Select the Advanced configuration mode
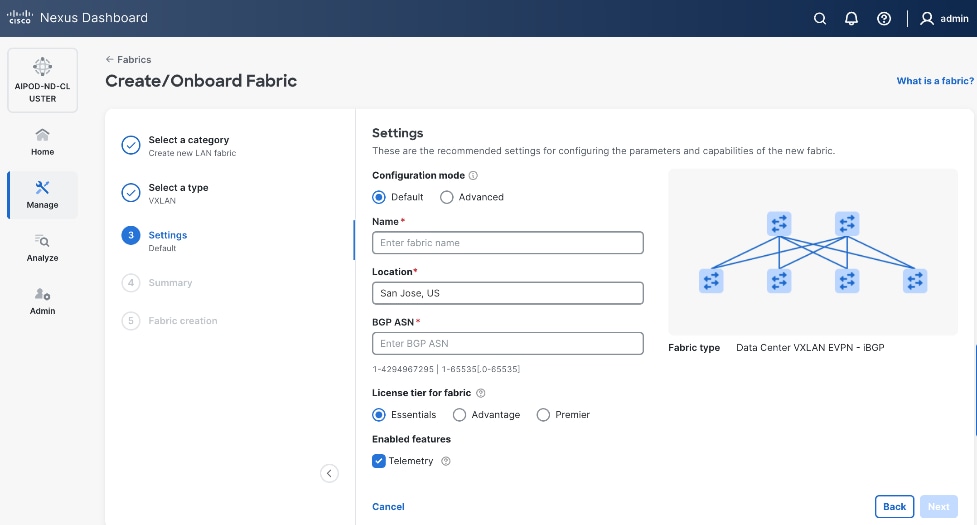This screenshot has width=977, height=525. point(447,197)
